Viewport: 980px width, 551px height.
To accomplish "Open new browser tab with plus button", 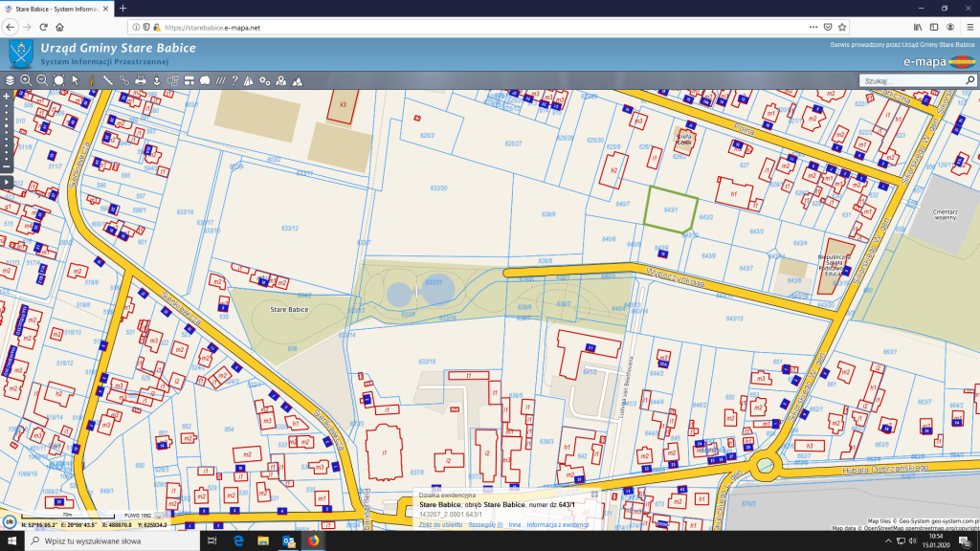I will click(122, 8).
